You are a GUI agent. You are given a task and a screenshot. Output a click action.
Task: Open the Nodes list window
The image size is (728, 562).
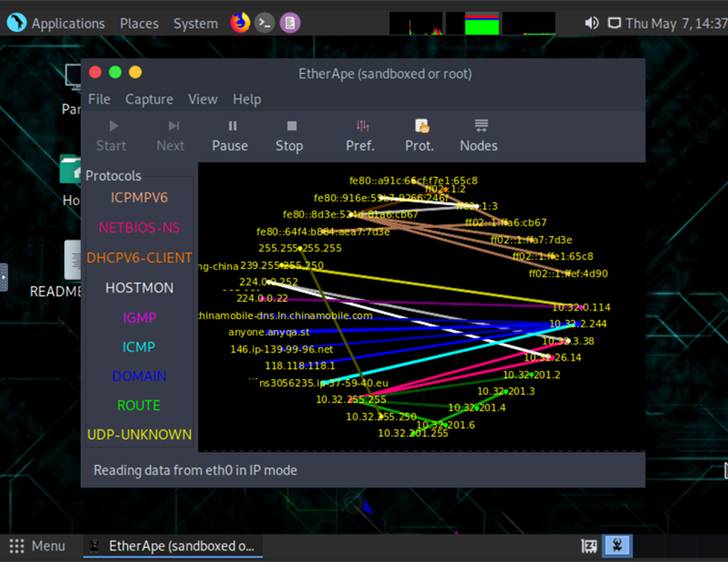[479, 136]
